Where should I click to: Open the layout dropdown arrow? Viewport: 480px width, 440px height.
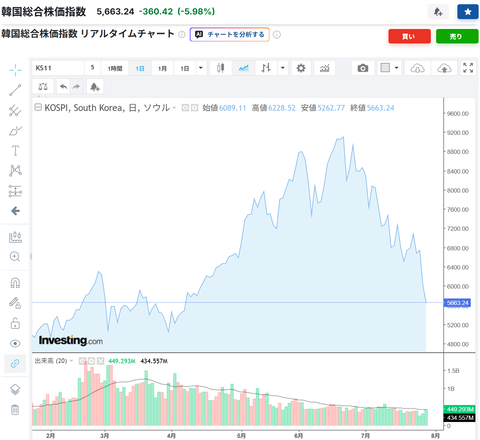point(397,68)
